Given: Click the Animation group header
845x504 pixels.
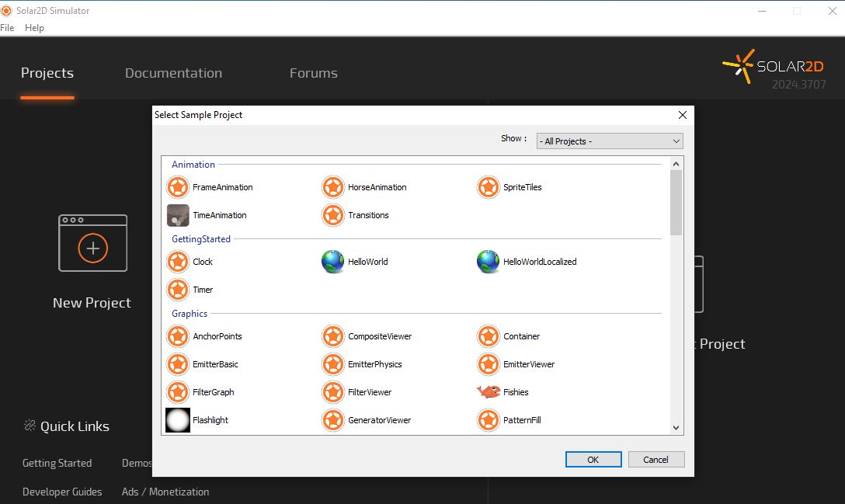Looking at the screenshot, I should 193,165.
